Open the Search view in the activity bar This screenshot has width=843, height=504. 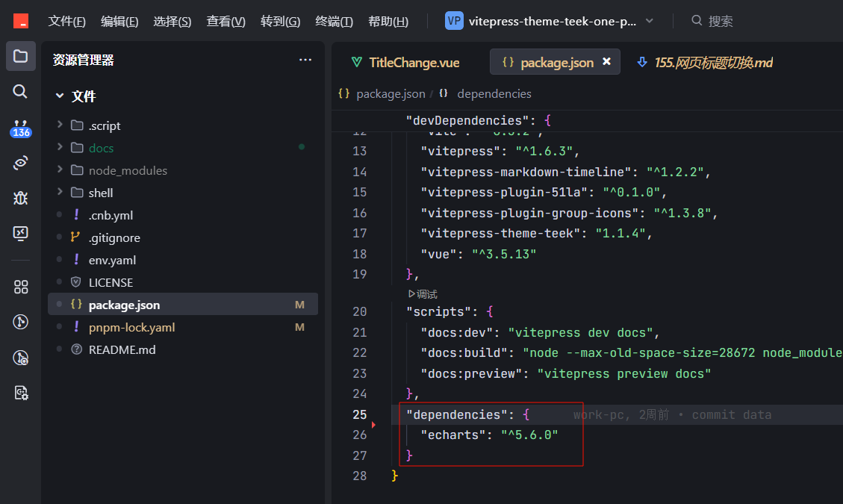pos(20,91)
